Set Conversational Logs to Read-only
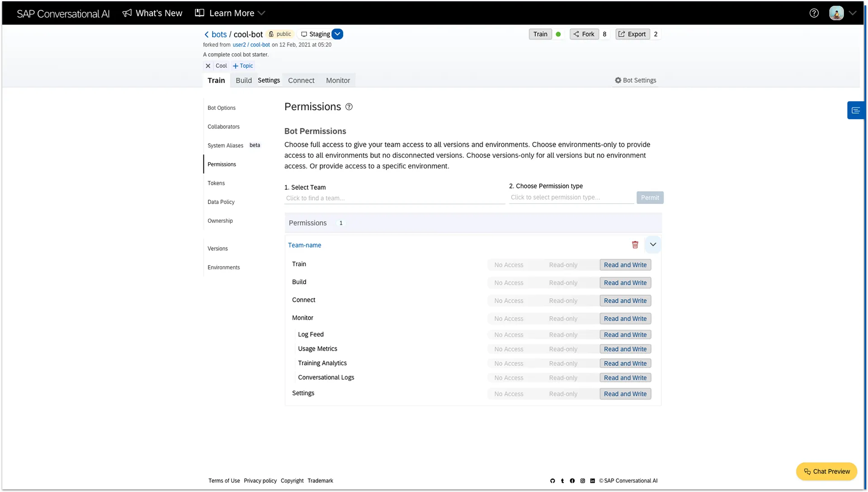 coord(563,378)
